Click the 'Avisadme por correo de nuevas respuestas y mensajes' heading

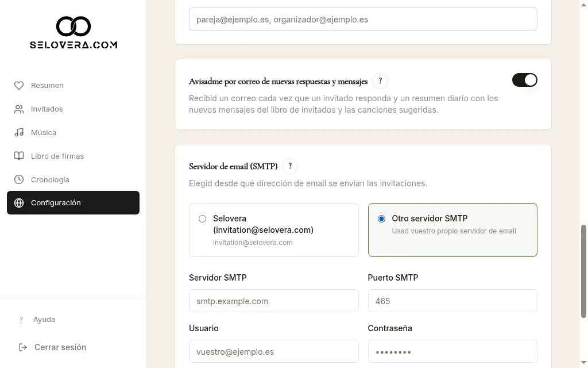coord(278,81)
